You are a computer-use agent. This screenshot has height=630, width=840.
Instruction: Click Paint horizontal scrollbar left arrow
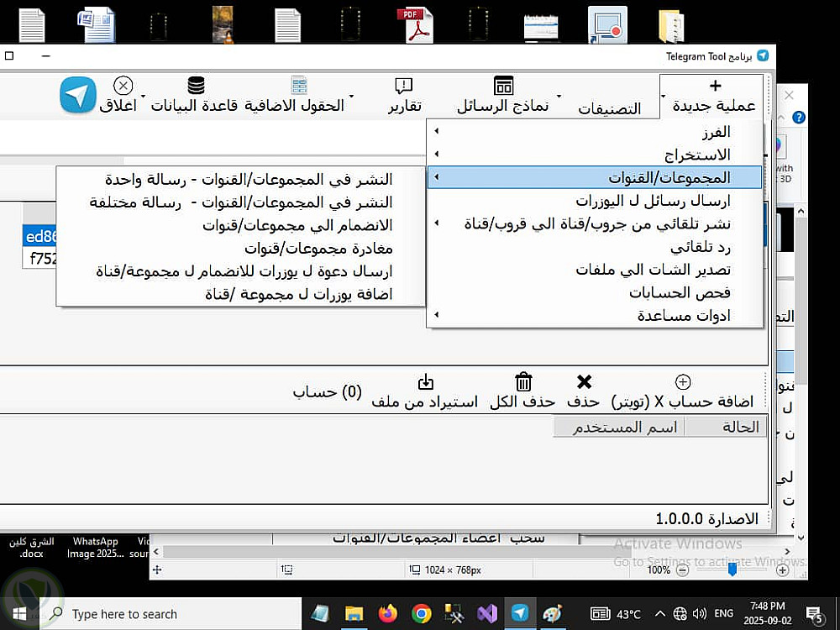[156, 551]
